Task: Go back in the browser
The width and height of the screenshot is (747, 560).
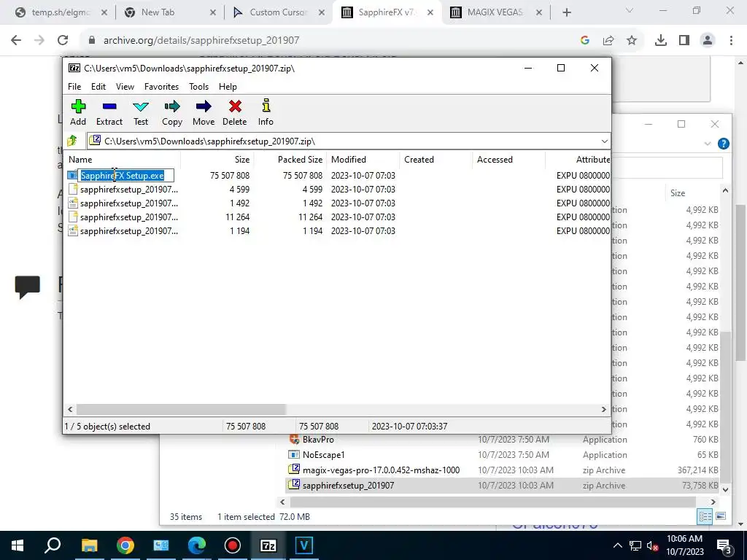Action: pos(16,40)
